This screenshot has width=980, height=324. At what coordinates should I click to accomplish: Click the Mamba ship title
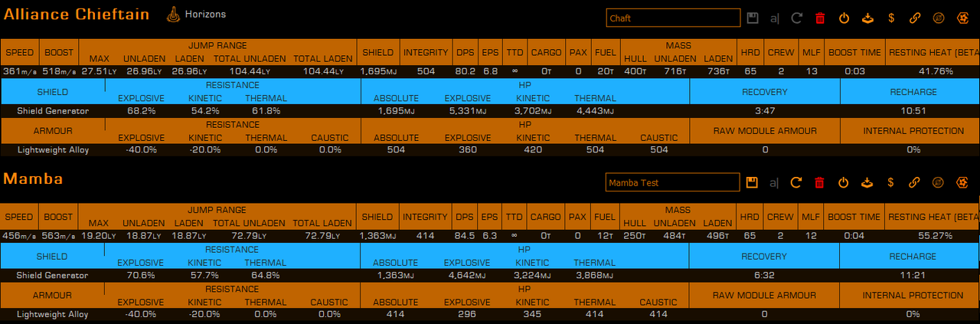coord(33,179)
